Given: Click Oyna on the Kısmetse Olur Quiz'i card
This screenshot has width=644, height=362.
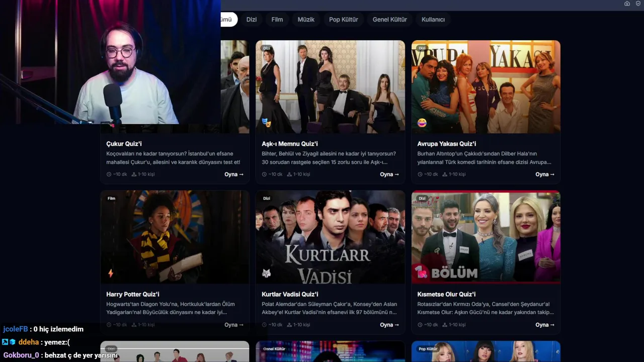Looking at the screenshot, I should (545, 325).
